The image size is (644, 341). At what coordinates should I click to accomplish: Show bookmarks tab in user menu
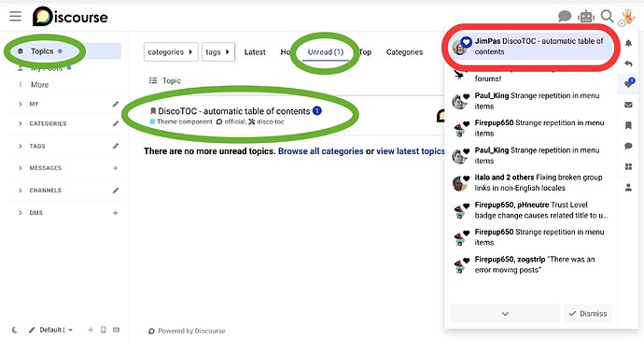(x=628, y=125)
